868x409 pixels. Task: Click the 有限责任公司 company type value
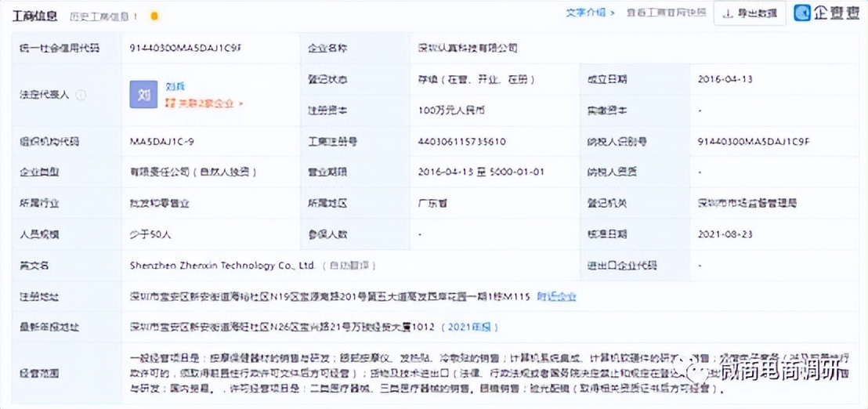(x=193, y=172)
